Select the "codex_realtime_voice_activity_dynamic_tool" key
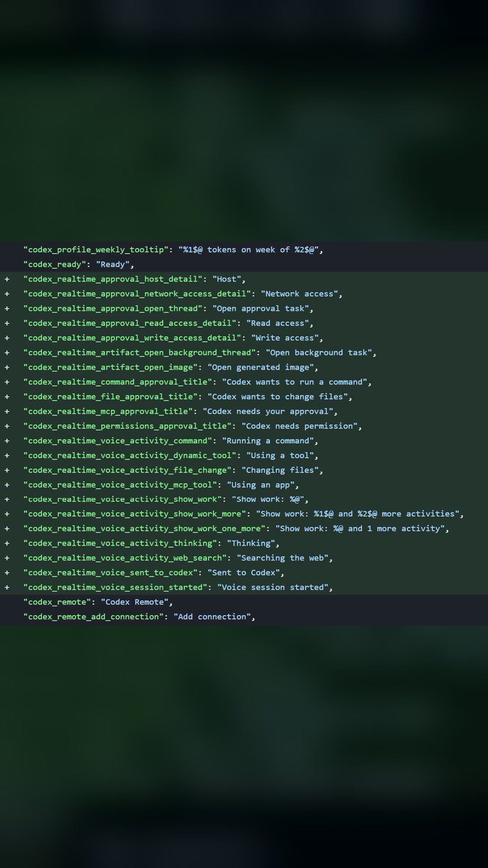 coord(130,455)
